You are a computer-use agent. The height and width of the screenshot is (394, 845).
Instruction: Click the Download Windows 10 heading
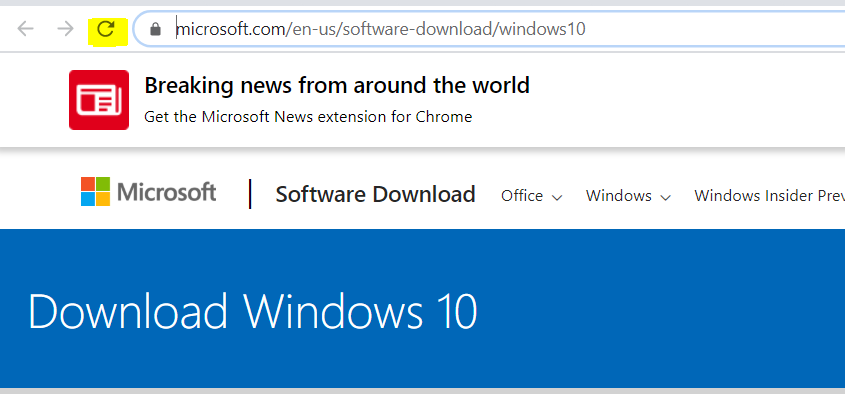click(x=253, y=312)
